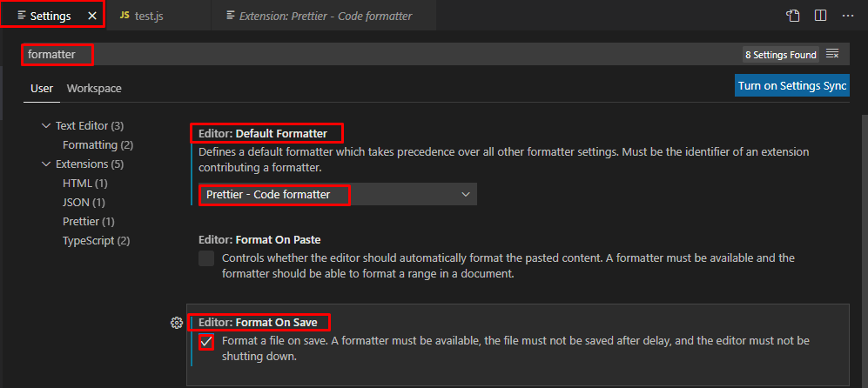The image size is (868, 388).
Task: Split the editor to the right
Action: click(820, 16)
